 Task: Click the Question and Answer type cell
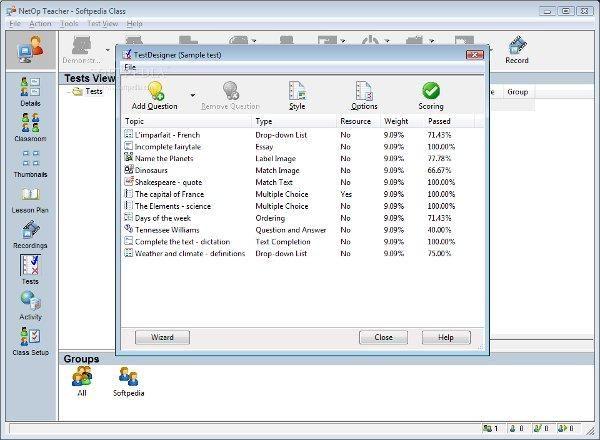[x=291, y=230]
